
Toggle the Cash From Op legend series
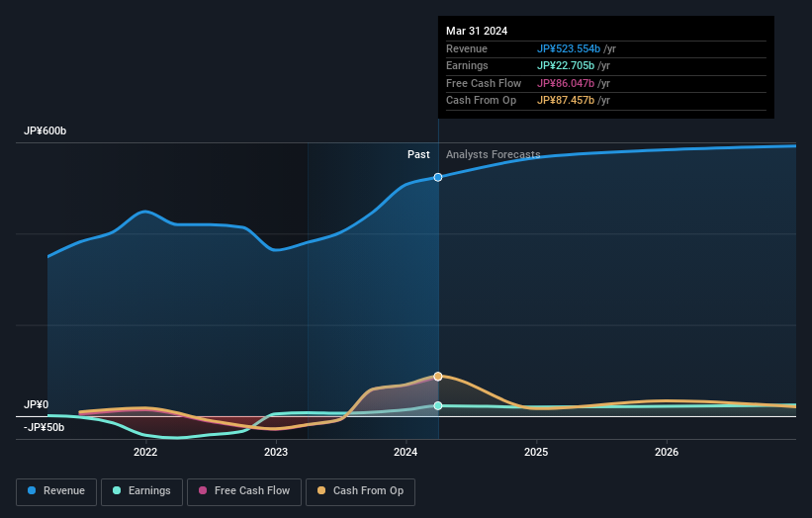[x=360, y=491]
